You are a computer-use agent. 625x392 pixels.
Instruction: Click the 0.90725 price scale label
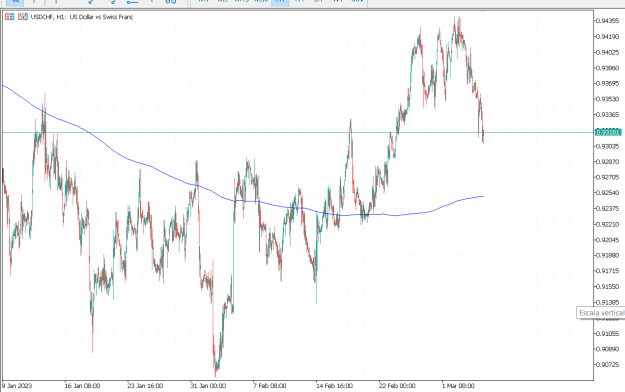tap(608, 364)
